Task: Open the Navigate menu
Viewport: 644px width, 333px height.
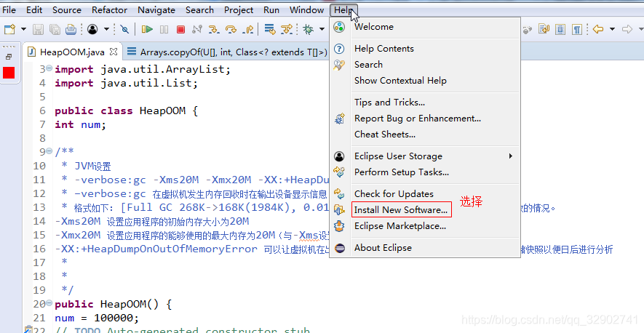Action: click(x=156, y=10)
